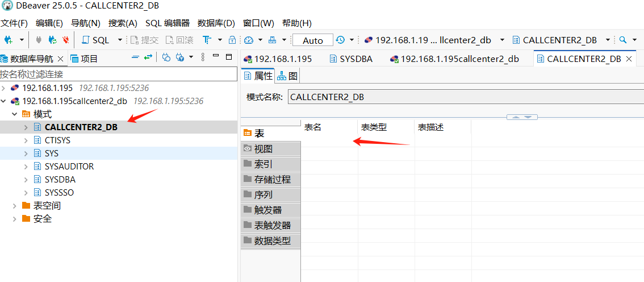The width and height of the screenshot is (644, 282).
Task: Open the SQL button dropdown arrow
Action: (x=120, y=40)
